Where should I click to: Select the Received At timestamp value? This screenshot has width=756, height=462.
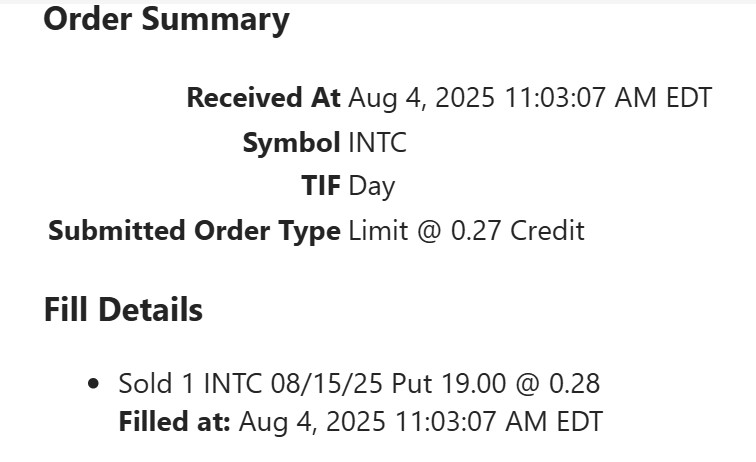click(x=530, y=98)
